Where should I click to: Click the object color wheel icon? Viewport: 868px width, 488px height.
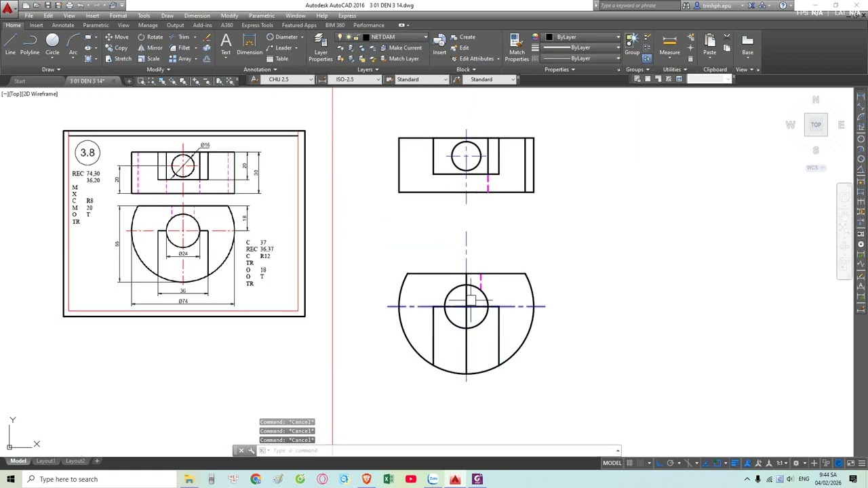click(536, 37)
